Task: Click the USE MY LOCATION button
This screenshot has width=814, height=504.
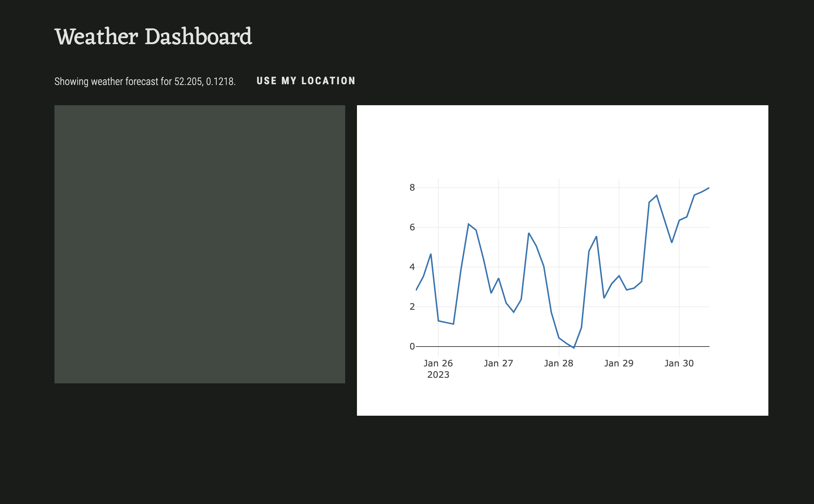Action: pyautogui.click(x=306, y=81)
